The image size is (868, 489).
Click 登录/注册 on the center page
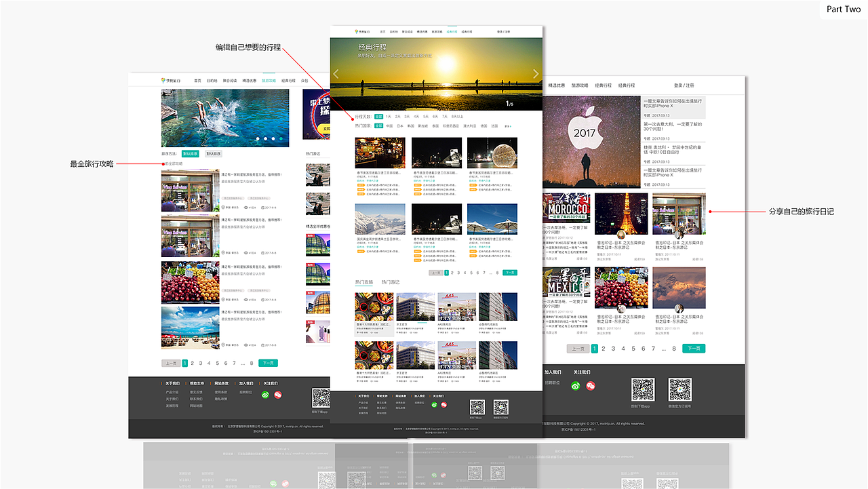(x=503, y=32)
